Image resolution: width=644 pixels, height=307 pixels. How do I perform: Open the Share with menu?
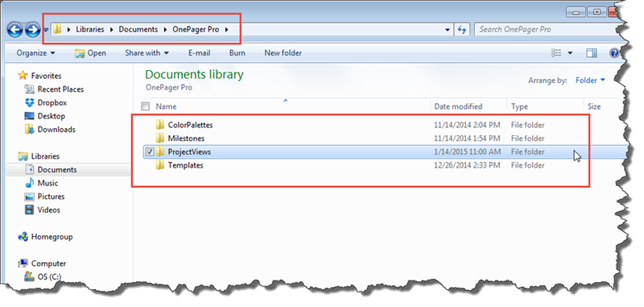pos(147,53)
